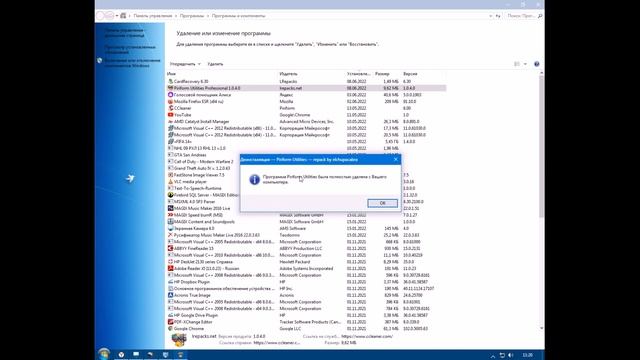
Task: Select the ABBYY FineReader 15 icon
Action: 170,248
